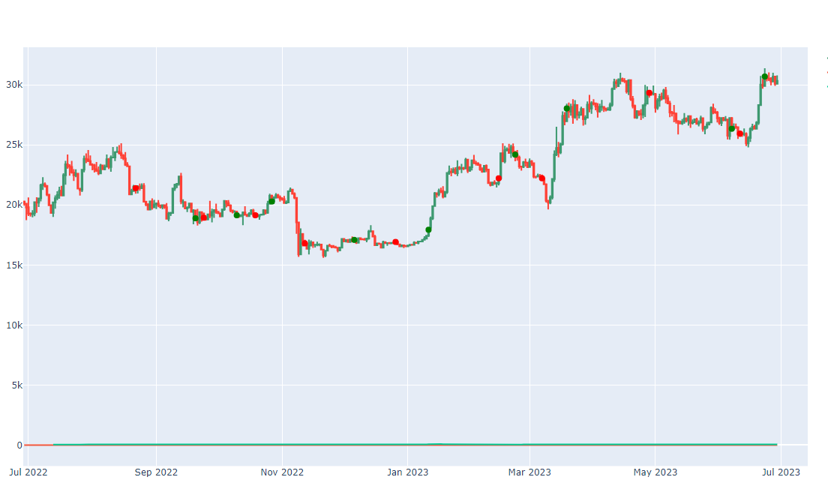
Task: Click the 5k y-axis label
Action: [17, 385]
